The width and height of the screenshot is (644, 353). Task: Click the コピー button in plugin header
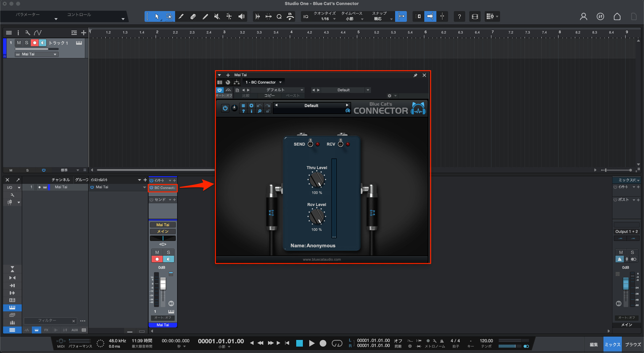click(269, 96)
